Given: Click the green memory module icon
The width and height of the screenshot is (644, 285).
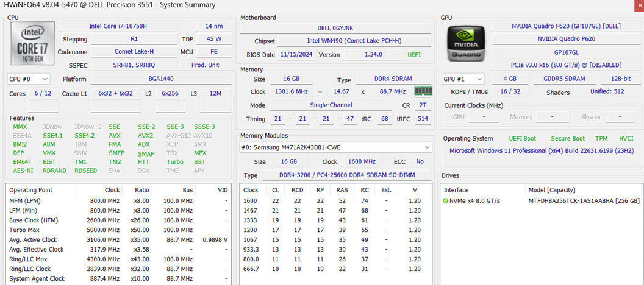Looking at the screenshot, I should [x=423, y=91].
